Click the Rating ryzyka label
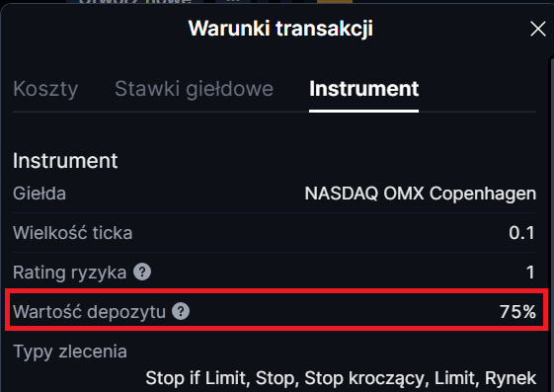This screenshot has width=554, height=392. point(69,273)
